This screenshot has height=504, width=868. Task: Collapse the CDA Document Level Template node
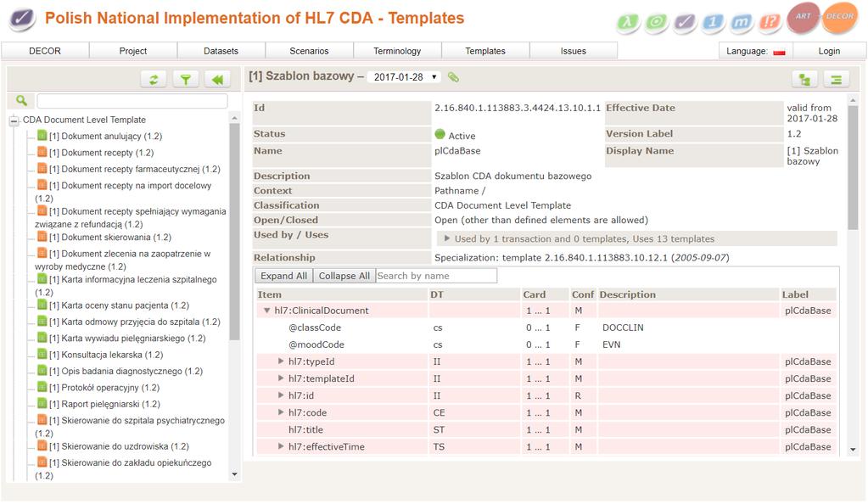pos(14,120)
